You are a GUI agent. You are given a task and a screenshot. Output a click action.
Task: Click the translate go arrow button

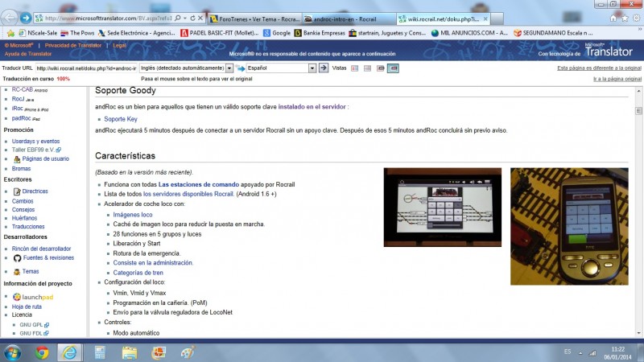pyautogui.click(x=324, y=68)
